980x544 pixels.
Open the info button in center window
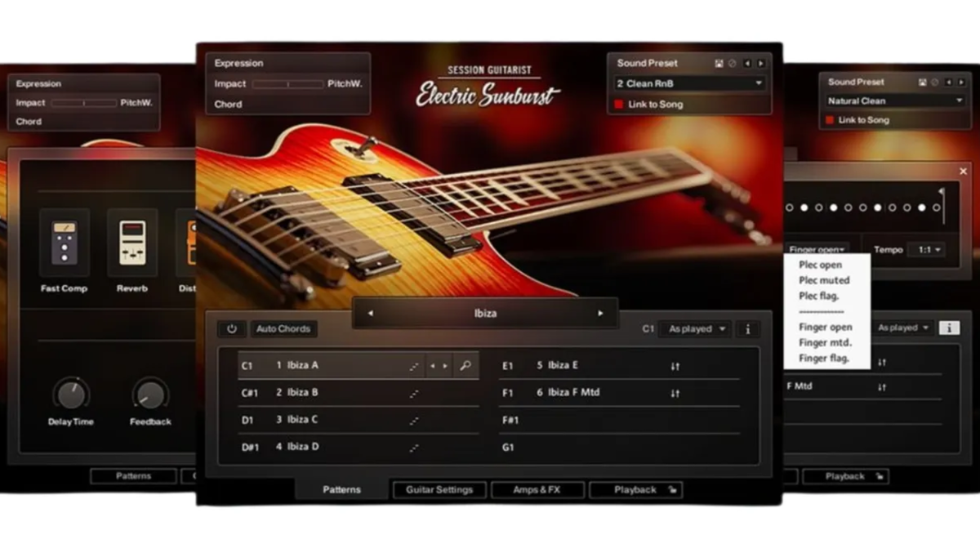[x=747, y=329]
